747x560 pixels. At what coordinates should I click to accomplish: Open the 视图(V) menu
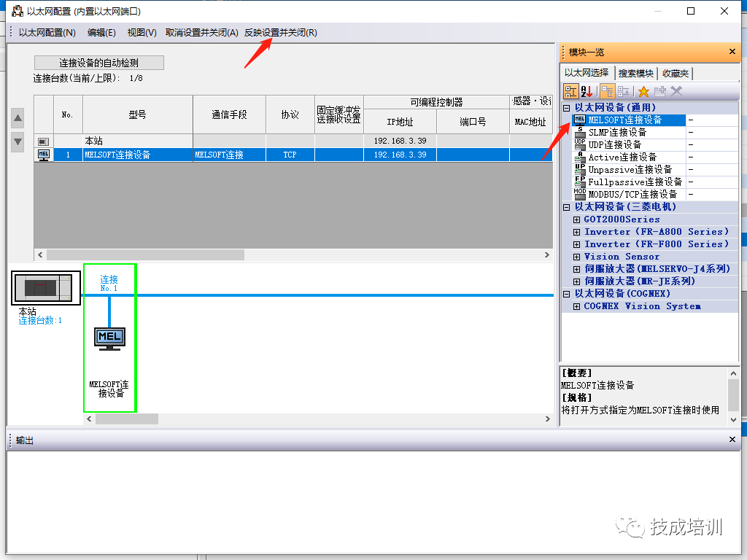[142, 32]
